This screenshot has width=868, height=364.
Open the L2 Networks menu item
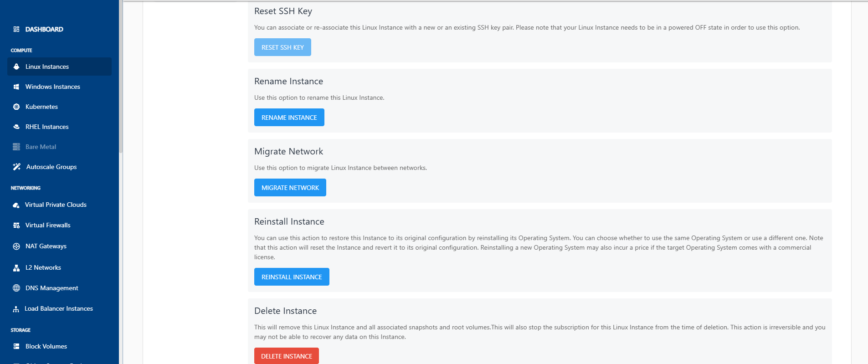tap(43, 267)
